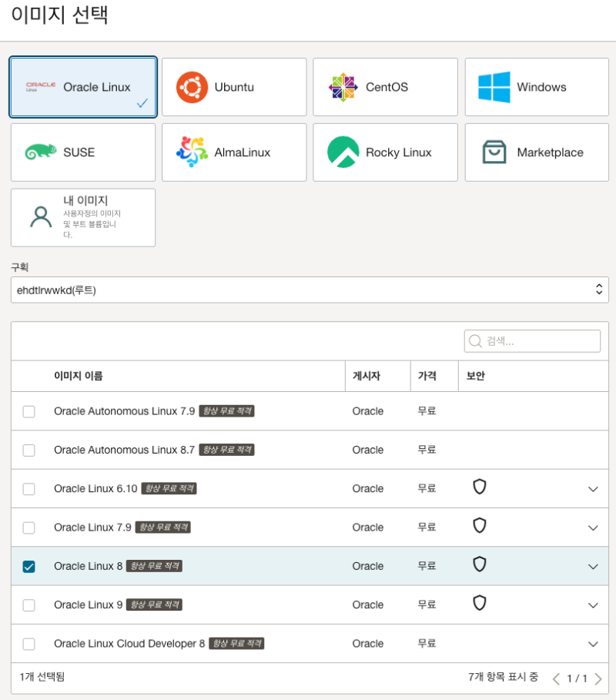Click the 이미지 이름 column header
The height and width of the screenshot is (700, 616).
point(79,376)
